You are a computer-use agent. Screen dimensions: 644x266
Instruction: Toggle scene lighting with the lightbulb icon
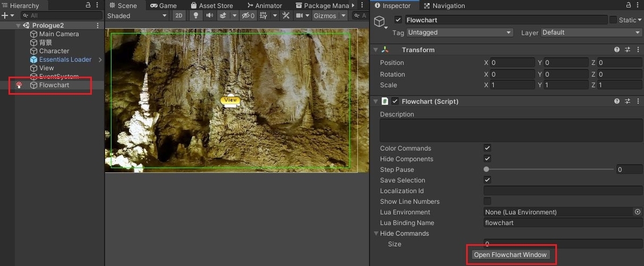(x=196, y=16)
